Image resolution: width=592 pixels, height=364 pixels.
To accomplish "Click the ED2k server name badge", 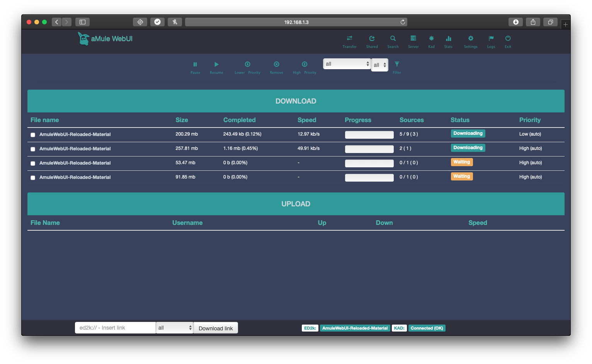I will pos(355,328).
